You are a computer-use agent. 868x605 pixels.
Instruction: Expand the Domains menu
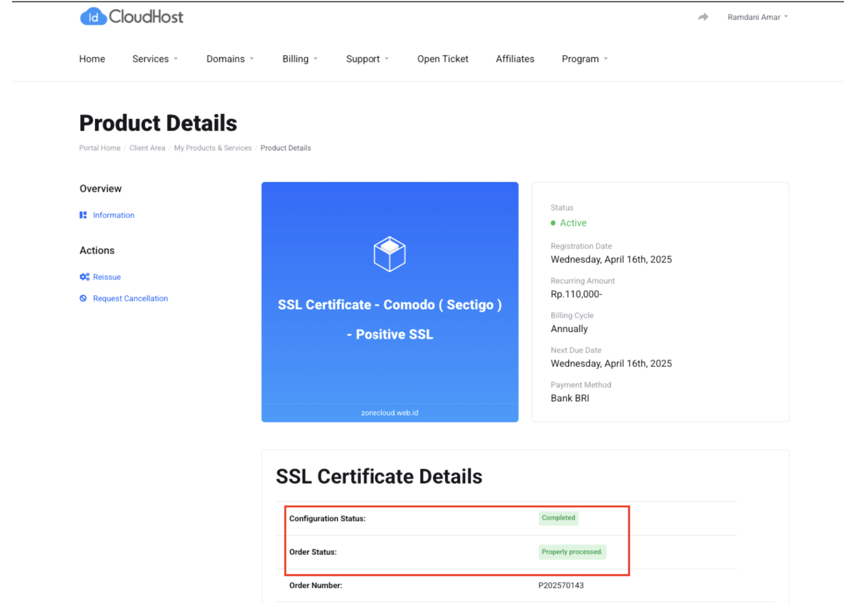[230, 59]
